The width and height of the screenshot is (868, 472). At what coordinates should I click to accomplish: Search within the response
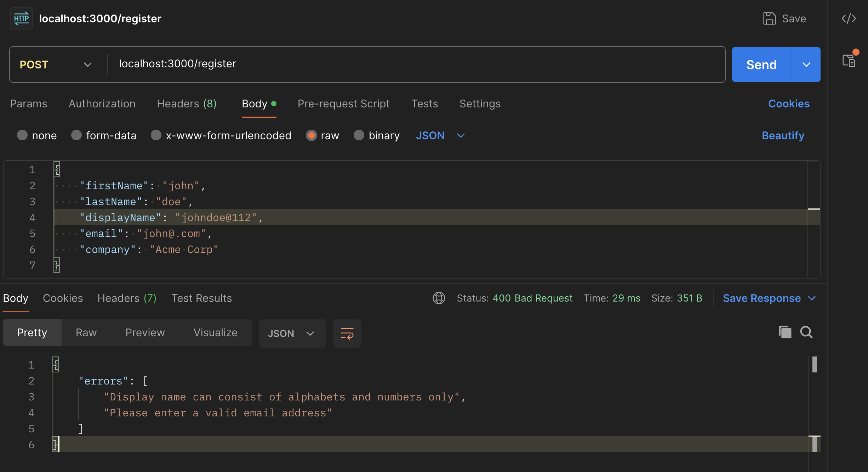coord(806,332)
